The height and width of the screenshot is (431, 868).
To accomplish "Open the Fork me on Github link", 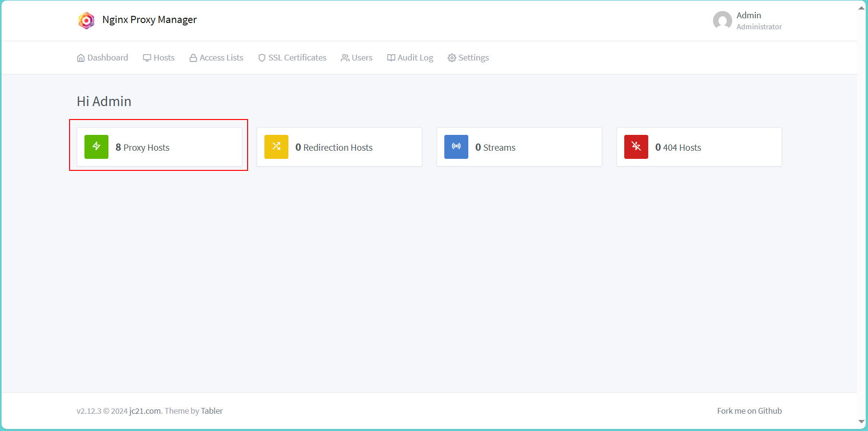I will coord(749,411).
